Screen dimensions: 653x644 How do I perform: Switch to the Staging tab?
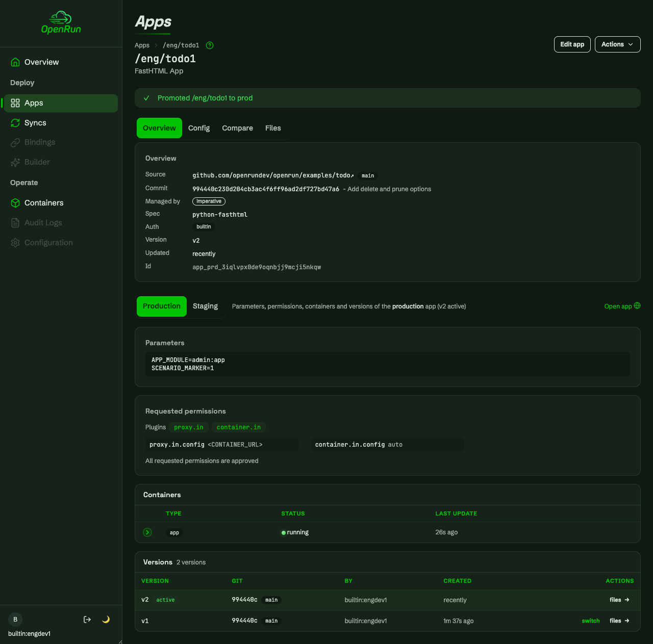pos(205,306)
